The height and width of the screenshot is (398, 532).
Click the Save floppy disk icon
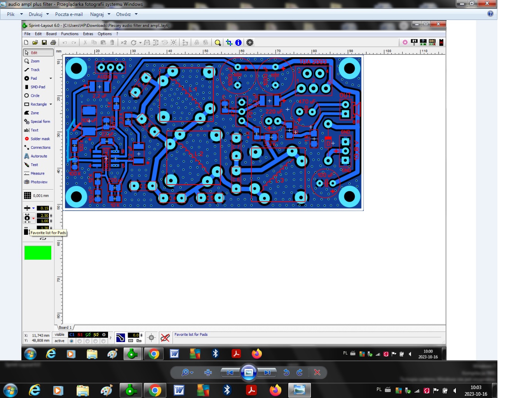coord(44,43)
